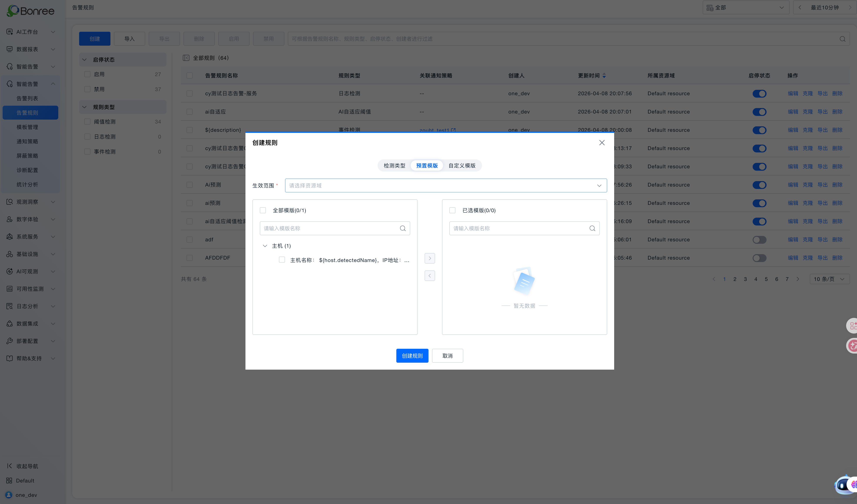Screen dimensions: 857x504
Task: Click the AI可观测 sidebar icon
Action: [x=10, y=271]
